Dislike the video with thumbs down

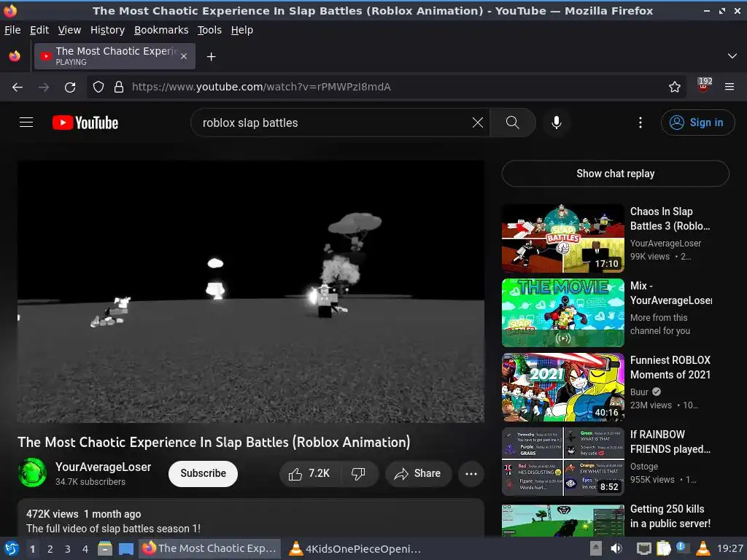pyautogui.click(x=358, y=473)
